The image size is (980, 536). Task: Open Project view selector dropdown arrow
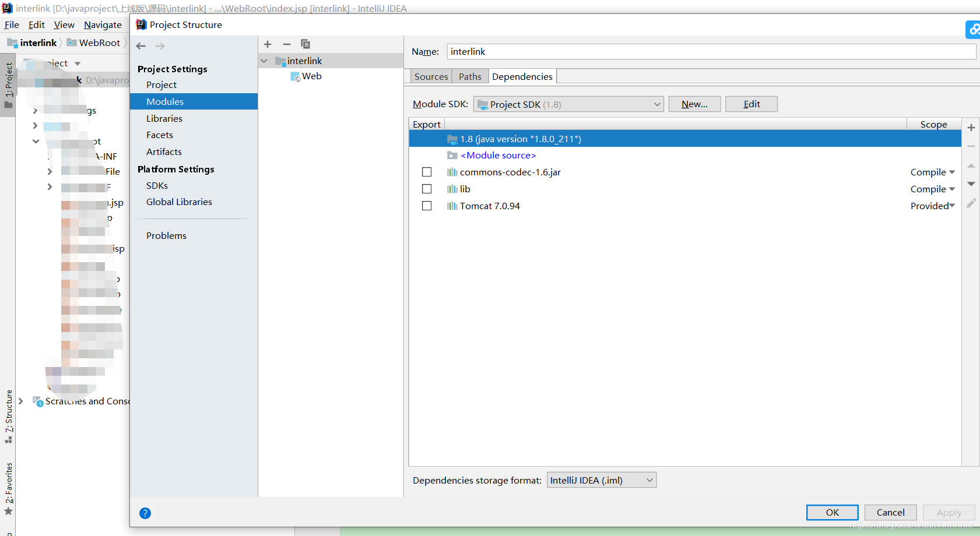(78, 64)
